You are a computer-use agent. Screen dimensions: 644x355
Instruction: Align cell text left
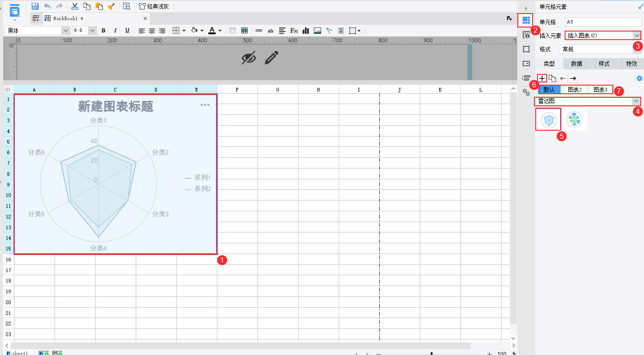coord(142,31)
